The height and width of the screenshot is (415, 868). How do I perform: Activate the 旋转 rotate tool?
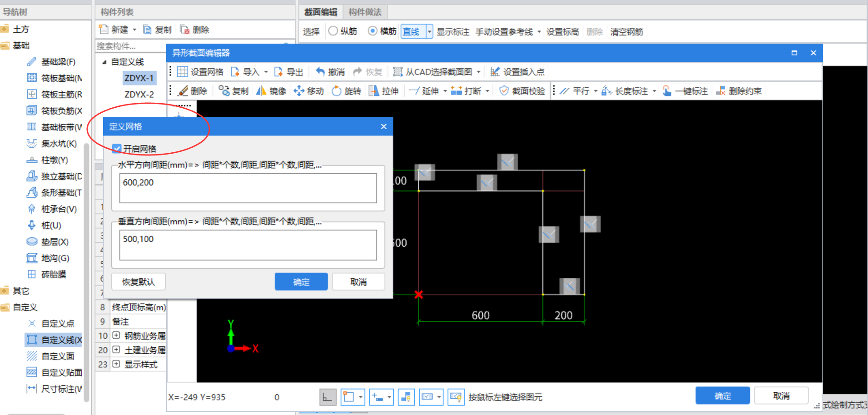coord(346,91)
